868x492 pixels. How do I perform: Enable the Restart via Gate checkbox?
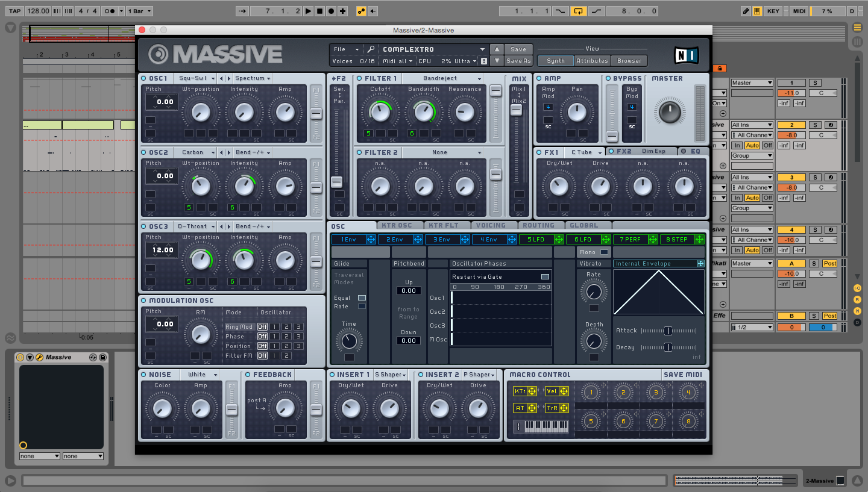(545, 276)
